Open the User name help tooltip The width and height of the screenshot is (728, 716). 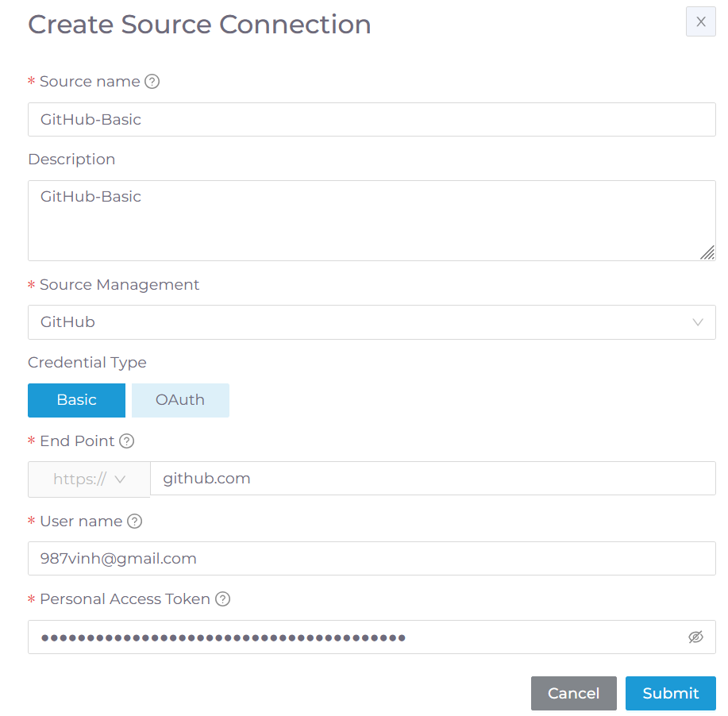pos(134,521)
